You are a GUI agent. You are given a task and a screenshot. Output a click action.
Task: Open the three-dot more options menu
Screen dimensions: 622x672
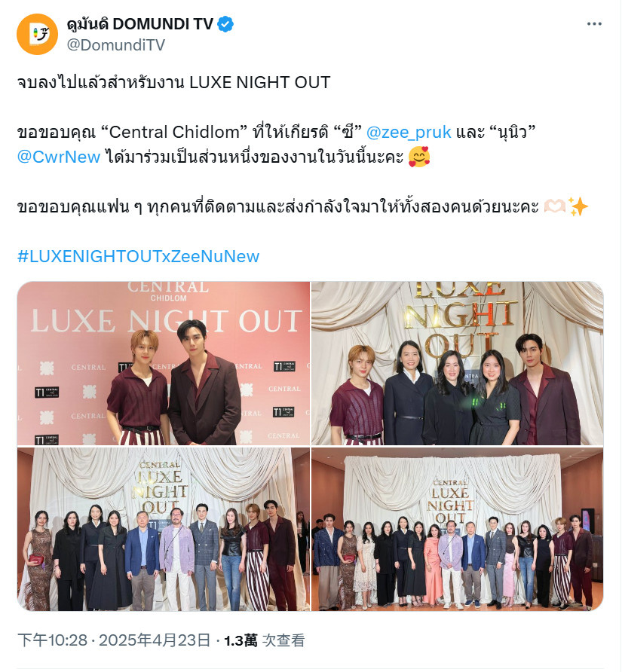click(x=594, y=24)
